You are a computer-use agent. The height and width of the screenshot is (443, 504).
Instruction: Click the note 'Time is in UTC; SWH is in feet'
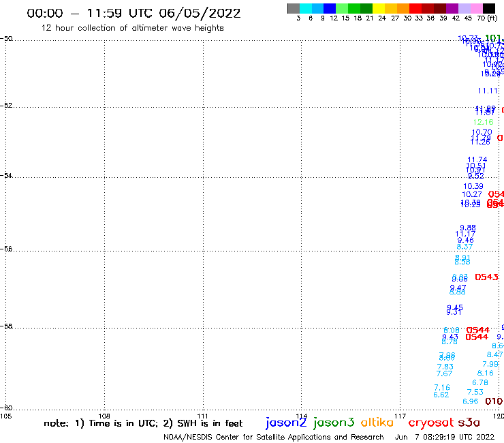click(x=143, y=423)
